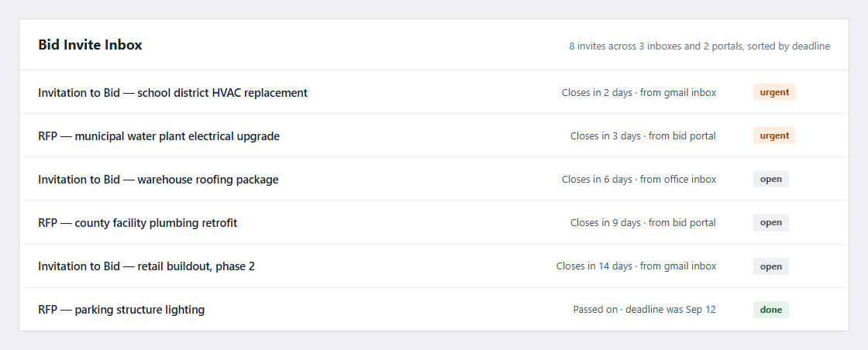Click done badge on parking structure row
The image size is (868, 350).
pyautogui.click(x=771, y=310)
